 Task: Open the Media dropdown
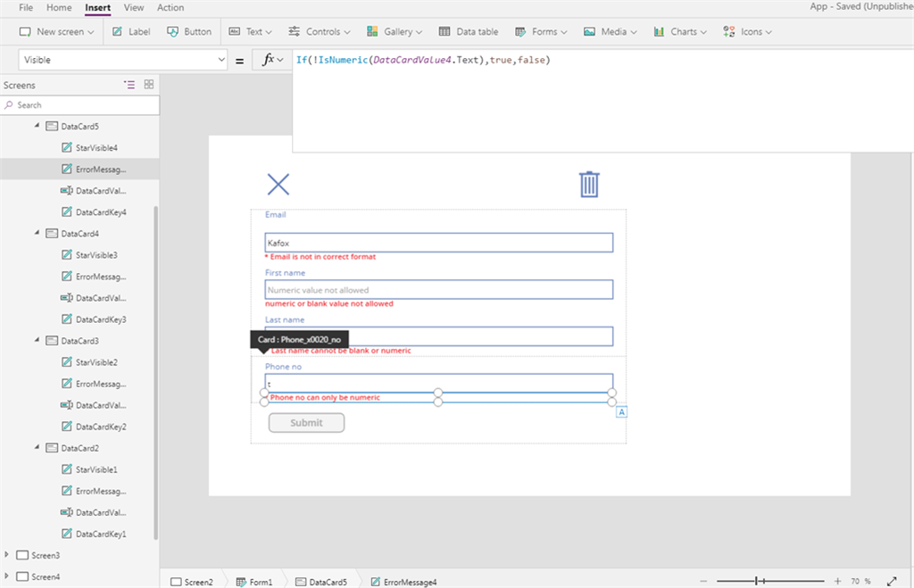pos(611,31)
